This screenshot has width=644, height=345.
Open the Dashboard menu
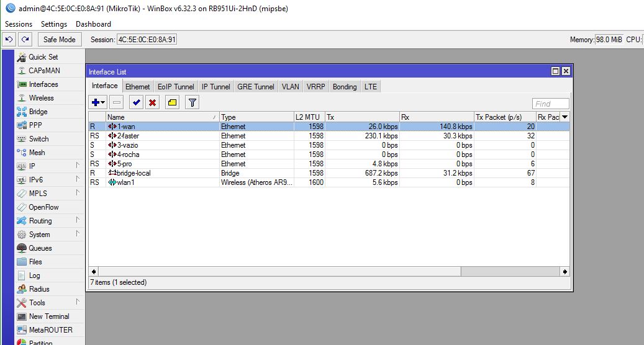coord(93,24)
